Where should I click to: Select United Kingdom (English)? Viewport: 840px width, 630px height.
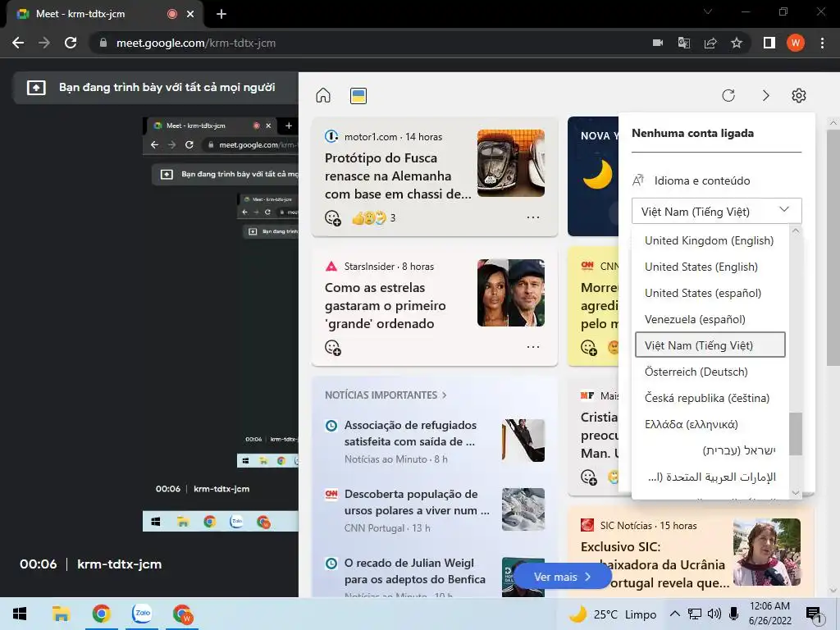[710, 240]
